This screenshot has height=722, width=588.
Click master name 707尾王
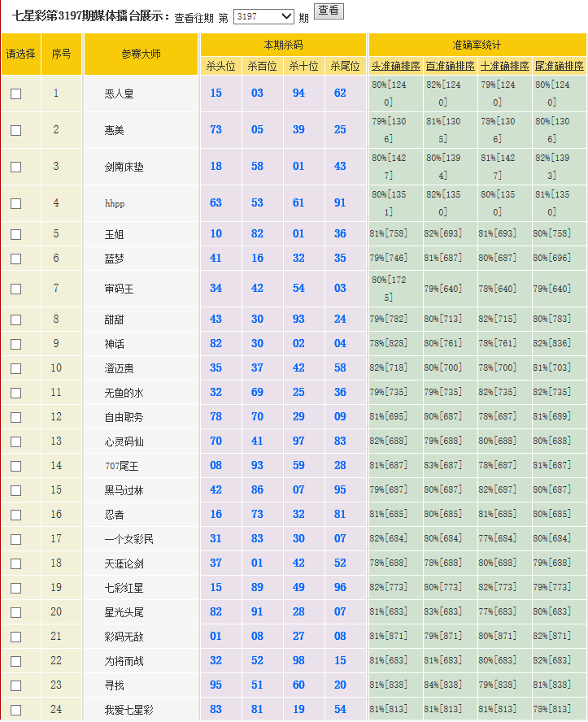click(x=122, y=466)
